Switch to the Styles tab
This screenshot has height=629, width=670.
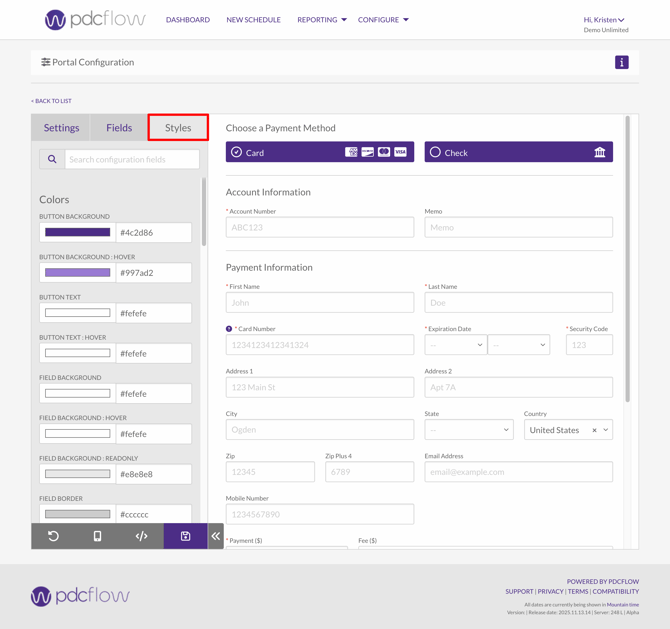pyautogui.click(x=178, y=127)
